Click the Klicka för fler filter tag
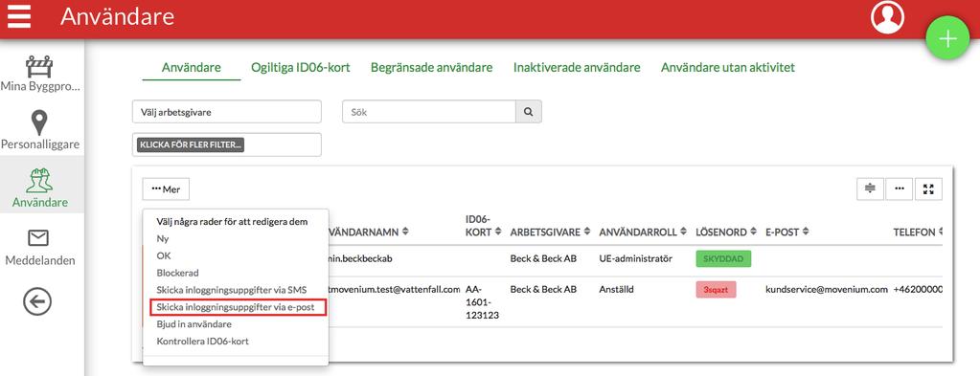This screenshot has height=376, width=980. 191,144
